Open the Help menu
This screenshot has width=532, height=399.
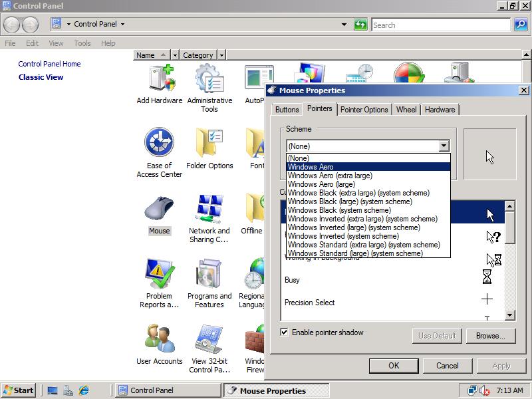108,43
